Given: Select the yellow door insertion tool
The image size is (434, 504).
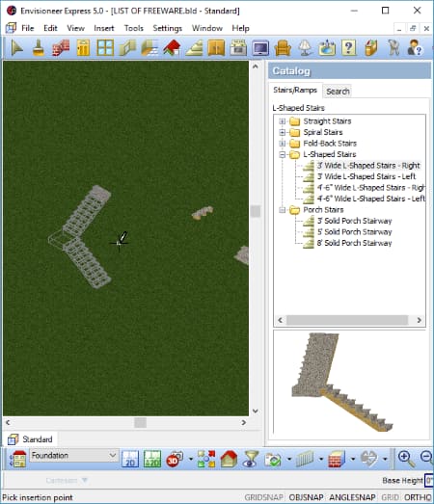Looking at the screenshot, I should [x=83, y=48].
